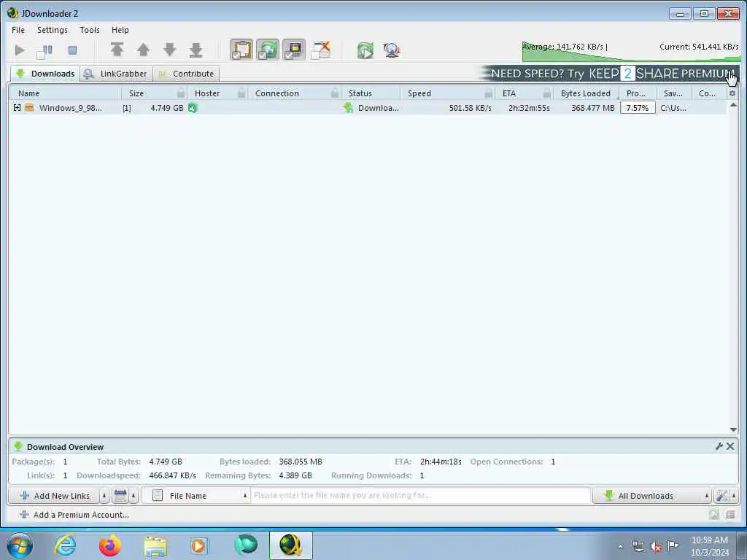Stop all downloads with the square icon
747x560 pixels.
point(72,50)
